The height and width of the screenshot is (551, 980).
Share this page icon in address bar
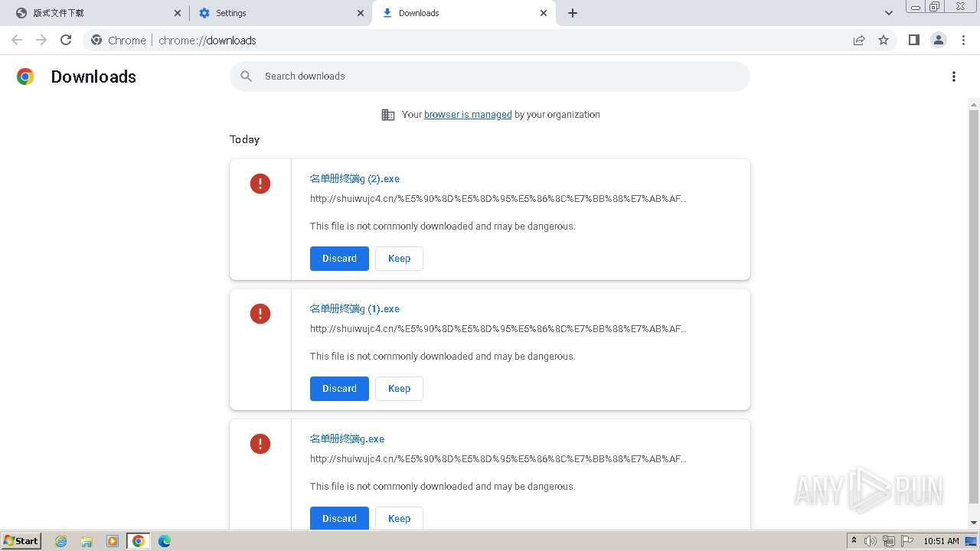859,40
